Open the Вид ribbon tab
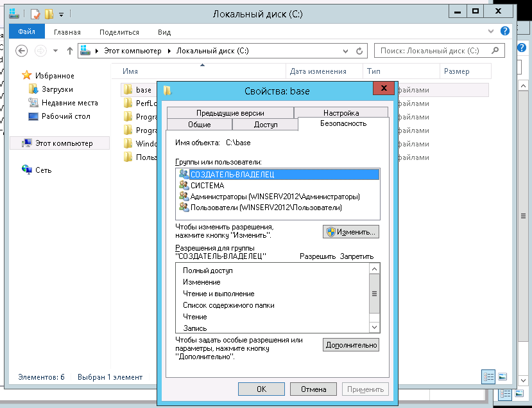The image size is (532, 408). 164,32
